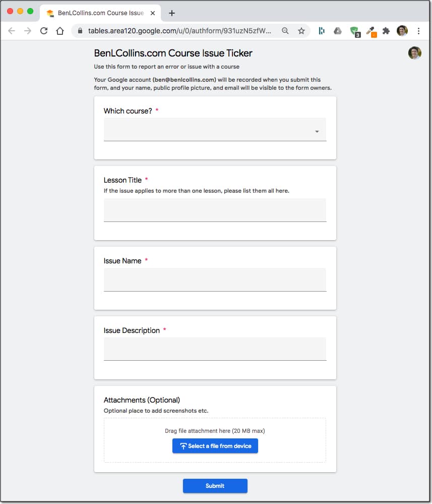Open the teal bars extension icon
Screen dimensions: 432x504
click(x=322, y=31)
